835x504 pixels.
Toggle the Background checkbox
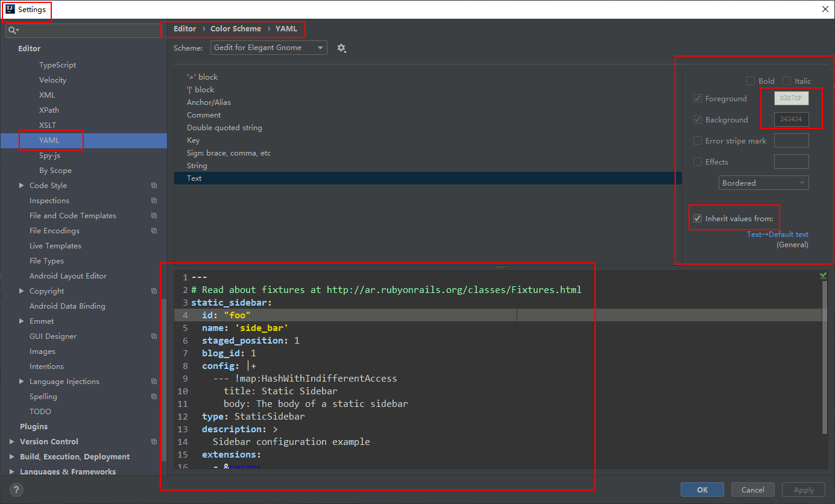pos(698,119)
